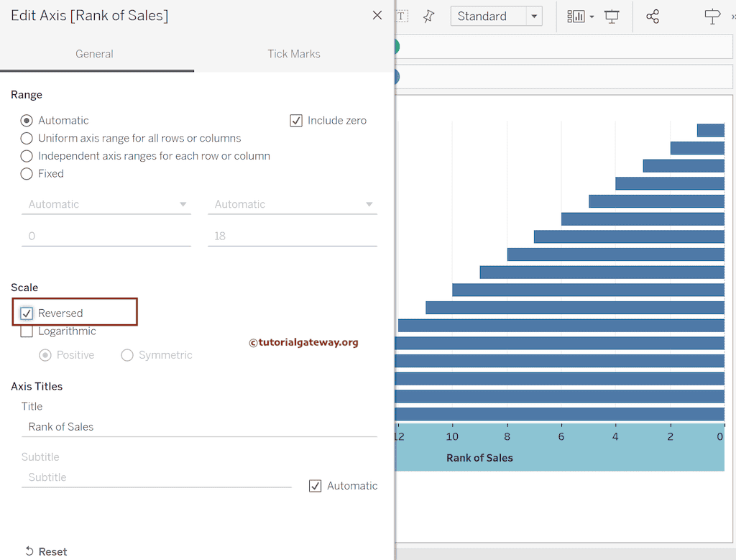Image resolution: width=736 pixels, height=560 pixels.
Task: Expand the left Automatic range dropdown
Action: pos(106,205)
